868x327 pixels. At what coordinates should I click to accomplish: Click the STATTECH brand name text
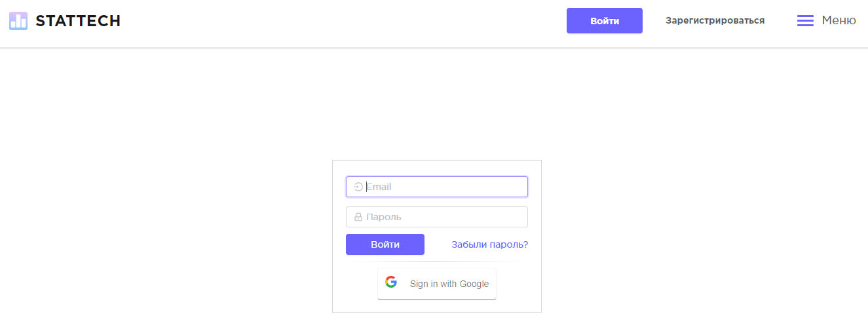(x=78, y=21)
